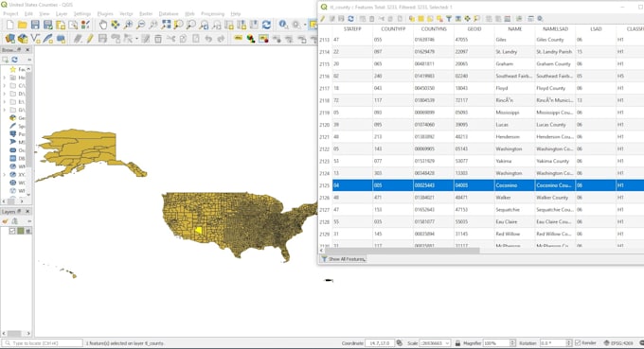Screen dimensions: 644x349
Task: Expand the E:\ drive in Browser
Action: tap(5, 102)
